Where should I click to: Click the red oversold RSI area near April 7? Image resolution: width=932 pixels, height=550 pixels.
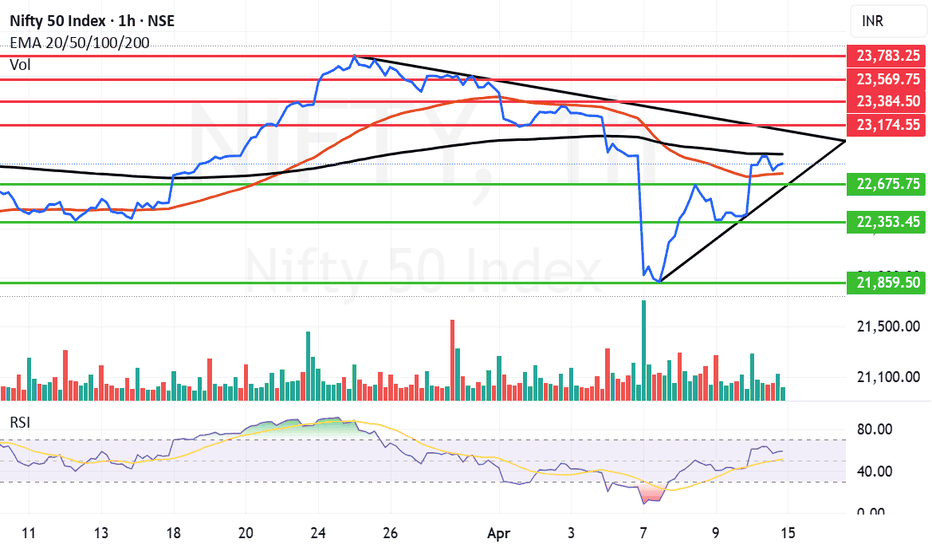pyautogui.click(x=650, y=494)
